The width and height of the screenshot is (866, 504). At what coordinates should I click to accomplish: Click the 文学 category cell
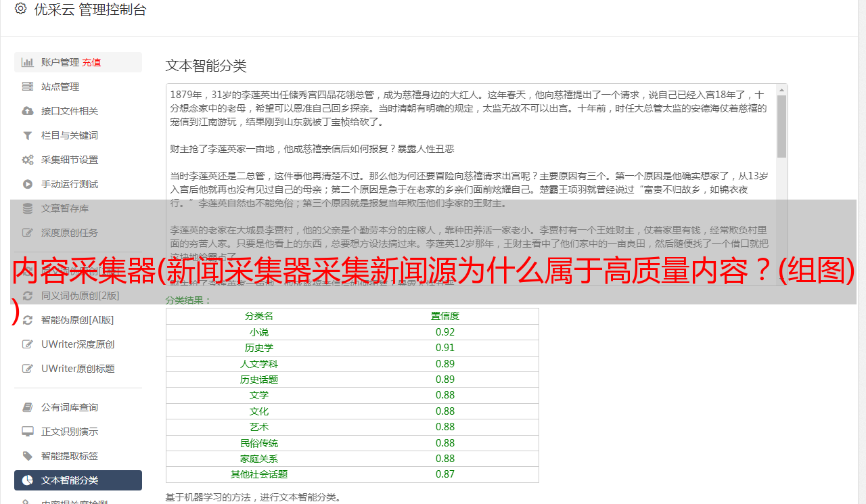click(x=259, y=395)
